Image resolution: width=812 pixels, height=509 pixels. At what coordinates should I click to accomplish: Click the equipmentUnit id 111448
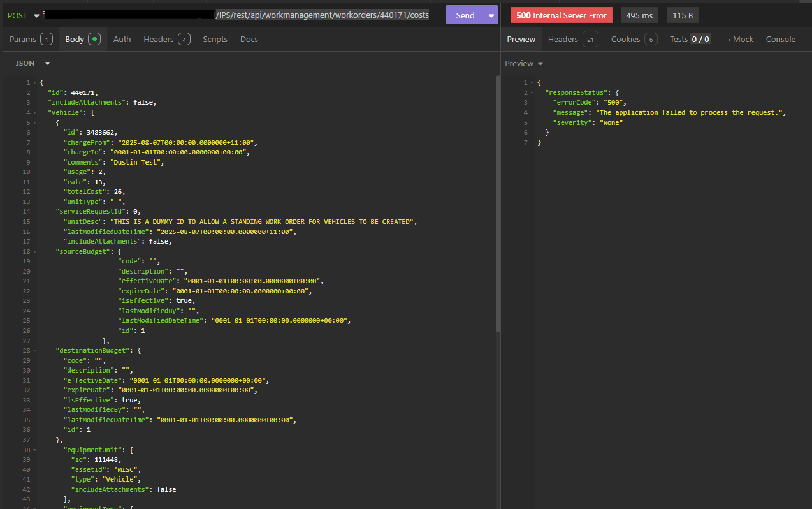click(106, 459)
